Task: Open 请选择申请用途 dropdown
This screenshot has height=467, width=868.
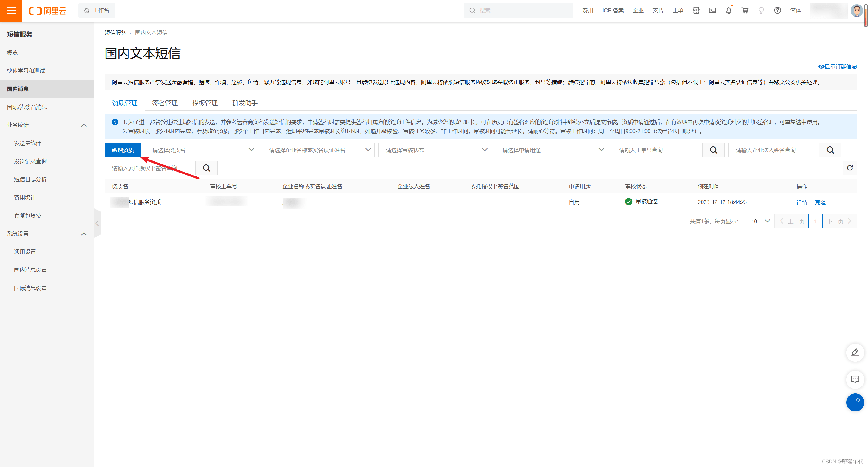Action: point(552,150)
